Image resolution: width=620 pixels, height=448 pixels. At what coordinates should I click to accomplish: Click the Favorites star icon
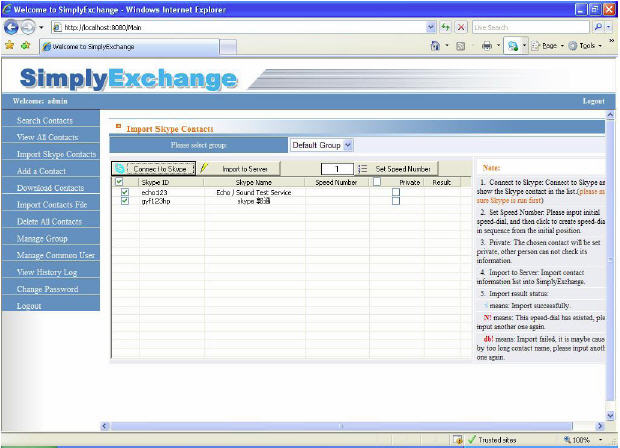[x=9, y=45]
